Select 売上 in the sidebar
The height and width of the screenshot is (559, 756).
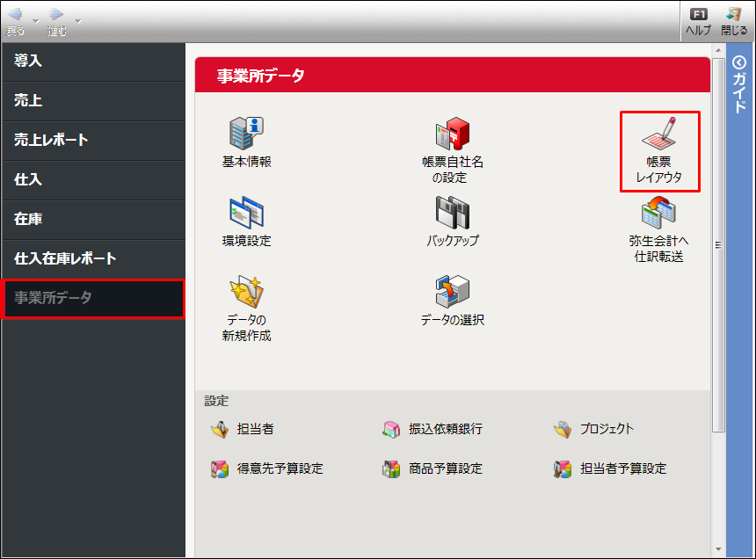(93, 101)
